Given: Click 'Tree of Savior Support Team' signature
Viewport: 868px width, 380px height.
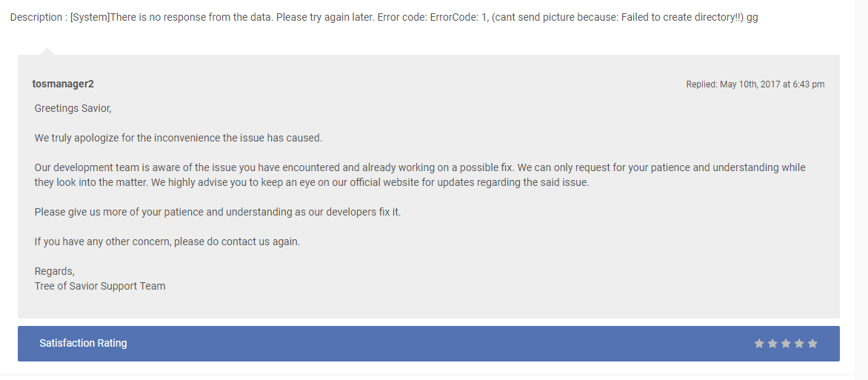Looking at the screenshot, I should pyautogui.click(x=100, y=286).
